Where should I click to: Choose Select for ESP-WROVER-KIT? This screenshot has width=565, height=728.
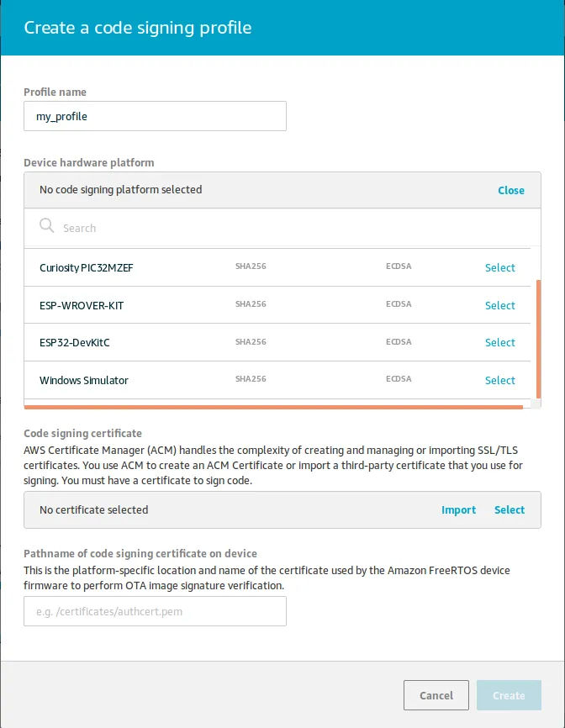(499, 306)
